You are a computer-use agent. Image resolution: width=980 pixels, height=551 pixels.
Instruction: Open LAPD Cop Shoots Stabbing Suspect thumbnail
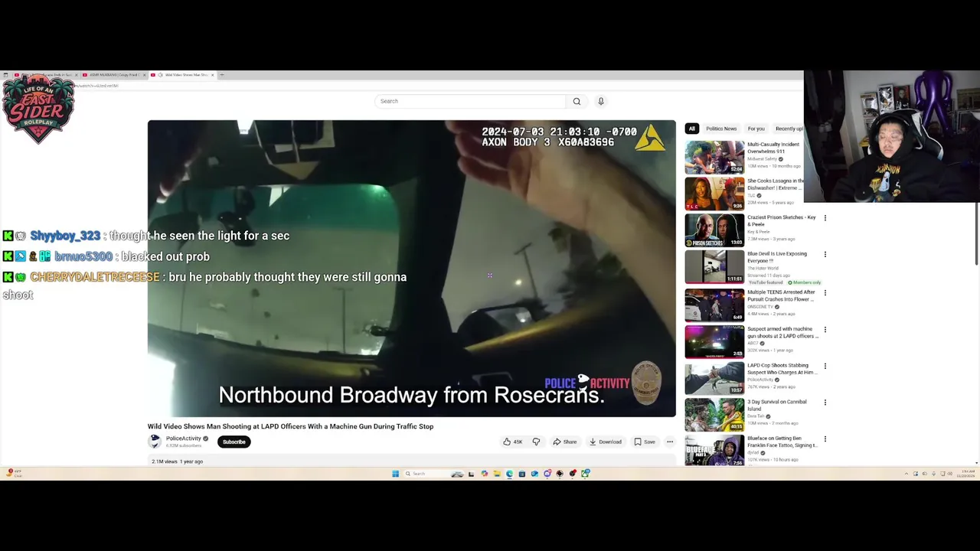[x=714, y=379]
